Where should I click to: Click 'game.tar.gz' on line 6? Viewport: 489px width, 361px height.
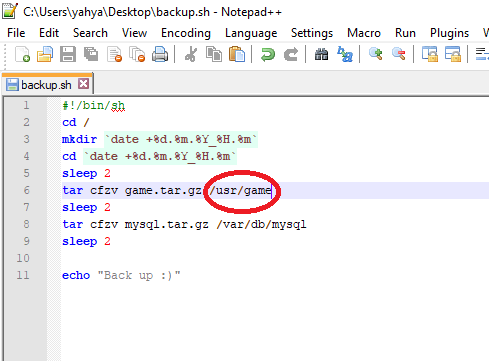(163, 191)
